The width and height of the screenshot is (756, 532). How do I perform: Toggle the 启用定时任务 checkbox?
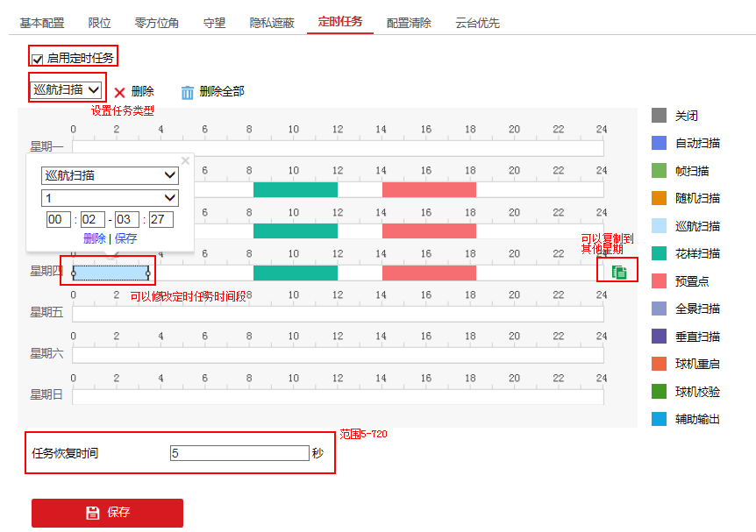coord(37,59)
